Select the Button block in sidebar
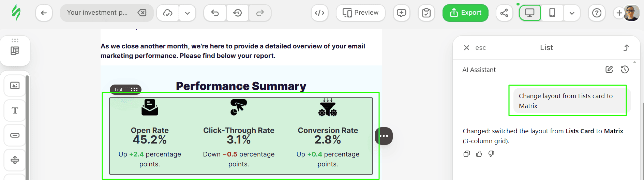Image resolution: width=644 pixels, height=180 pixels. [x=15, y=135]
